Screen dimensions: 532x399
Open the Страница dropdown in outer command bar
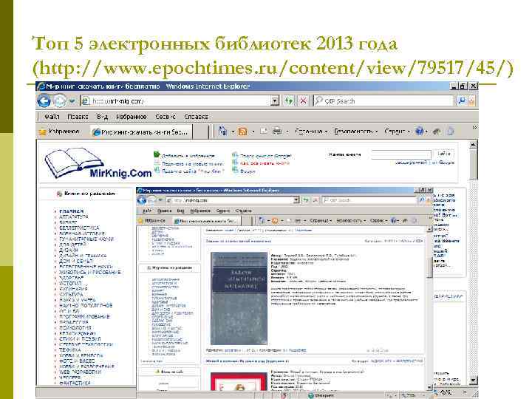[311, 132]
